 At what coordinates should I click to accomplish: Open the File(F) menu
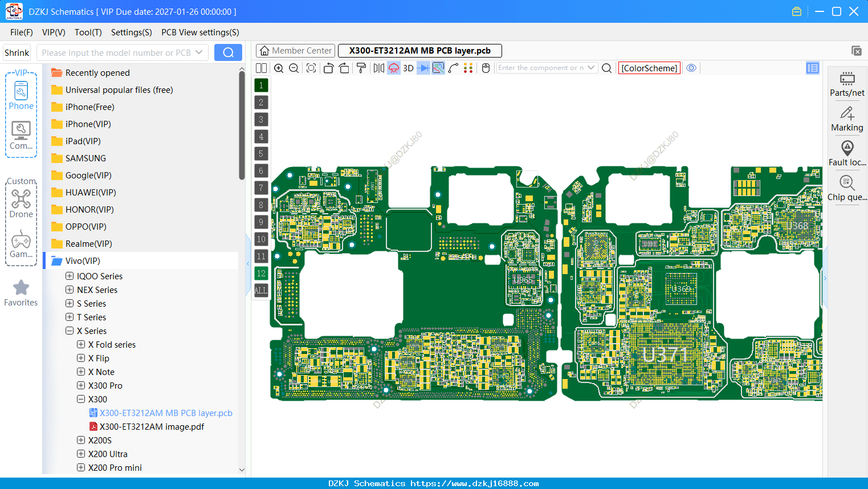pyautogui.click(x=22, y=32)
